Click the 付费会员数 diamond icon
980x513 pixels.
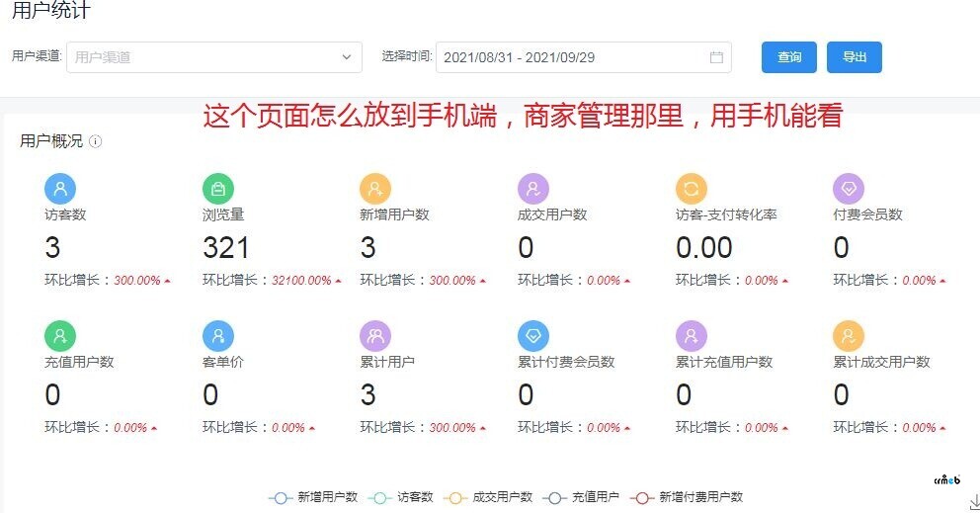pos(849,188)
